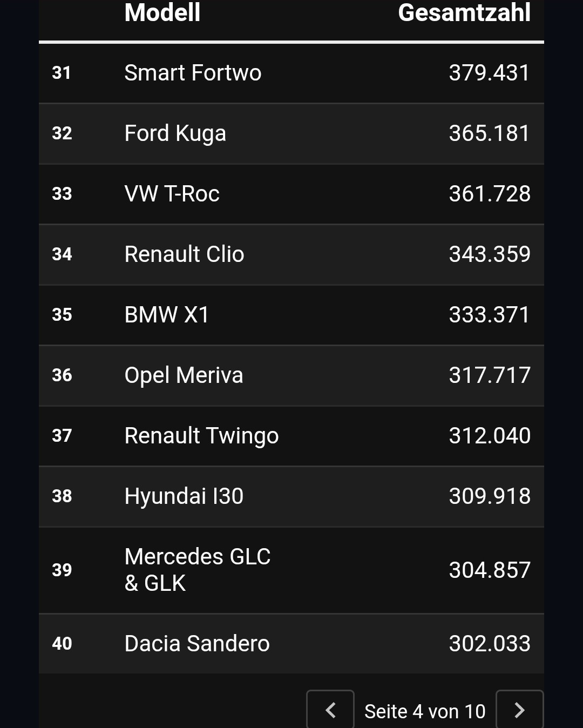Select the Opel Meriva row

coord(291,375)
